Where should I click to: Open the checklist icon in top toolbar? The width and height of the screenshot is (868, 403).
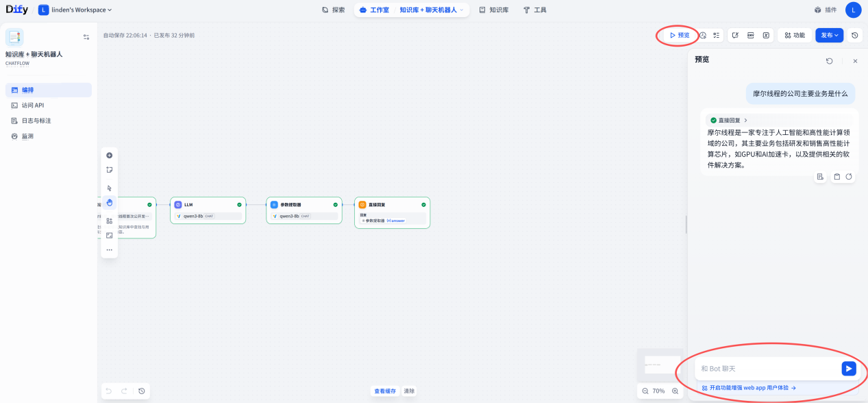tap(716, 35)
